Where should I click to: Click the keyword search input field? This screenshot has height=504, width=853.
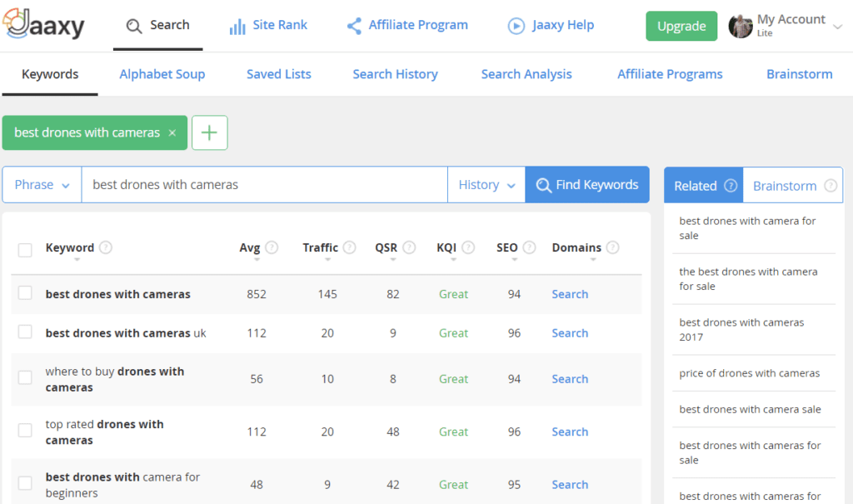pyautogui.click(x=265, y=185)
